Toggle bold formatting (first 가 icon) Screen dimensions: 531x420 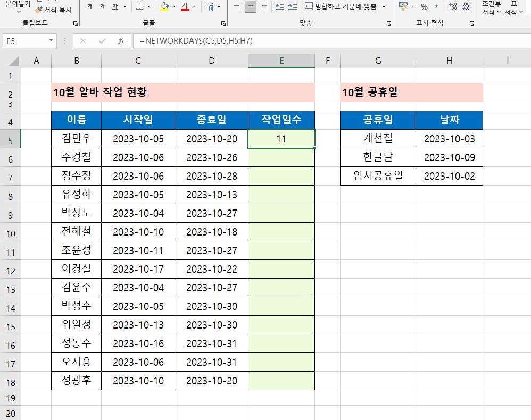(x=90, y=6)
